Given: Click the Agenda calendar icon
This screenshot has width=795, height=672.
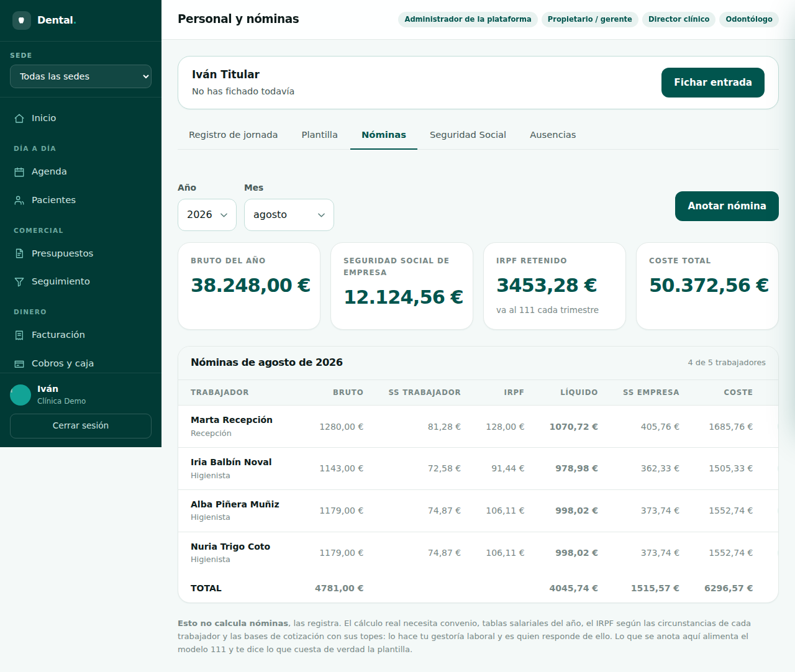Looking at the screenshot, I should tap(19, 172).
